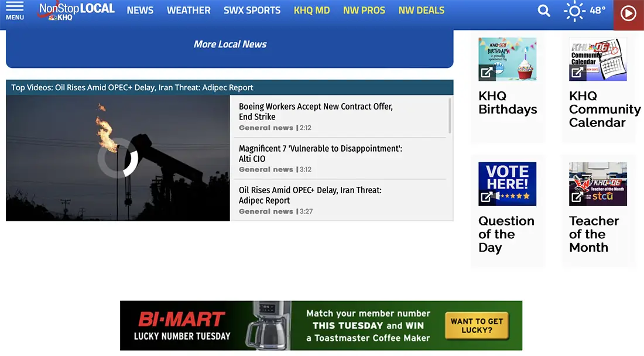The height and width of the screenshot is (356, 644).
Task: Click the More Local News button
Action: click(230, 44)
